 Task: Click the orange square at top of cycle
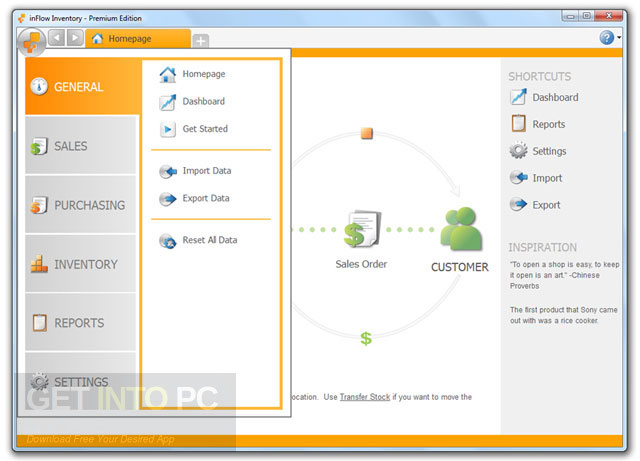point(367,133)
